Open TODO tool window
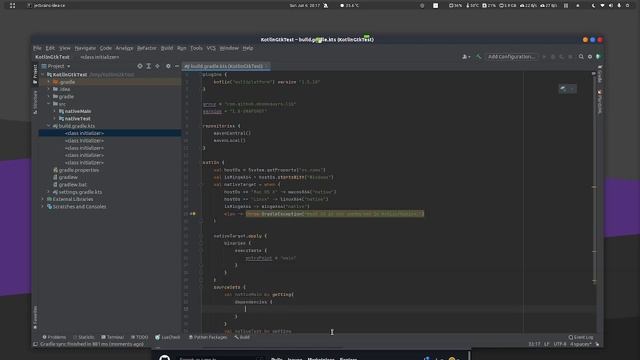Screen dimensions: 640x360 (140, 337)
